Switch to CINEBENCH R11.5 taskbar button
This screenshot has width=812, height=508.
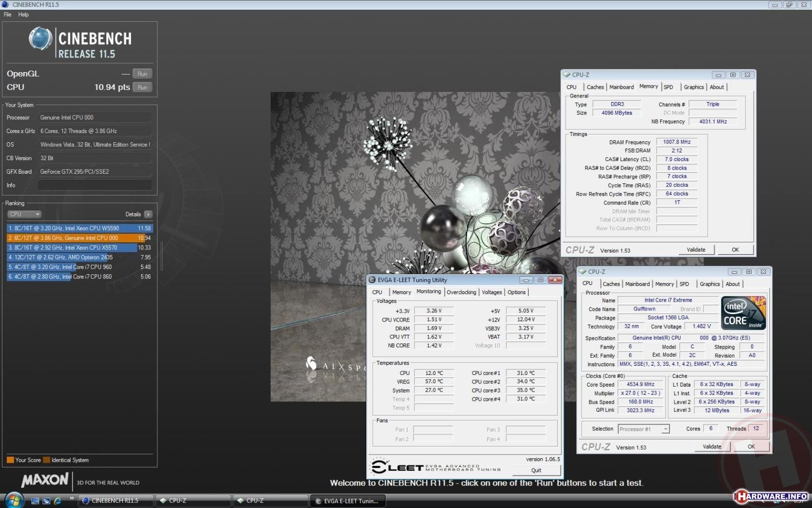(x=116, y=501)
